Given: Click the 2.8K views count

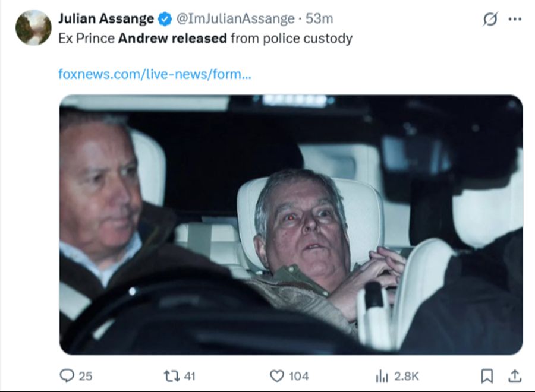Looking at the screenshot, I should click(x=407, y=376).
